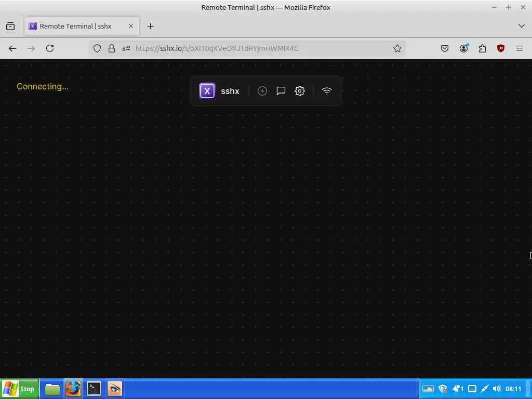
Task: Open Firefox account icon
Action: pos(463,48)
